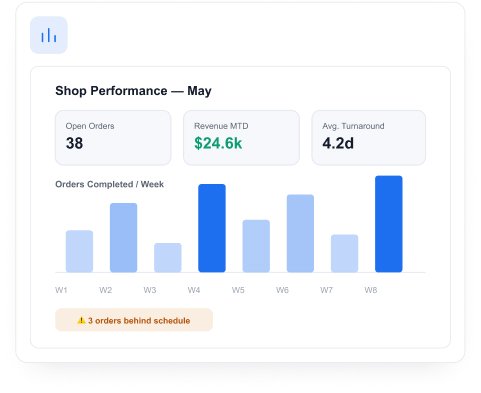
Task: Select the W3 bar in chart
Action: click(168, 258)
